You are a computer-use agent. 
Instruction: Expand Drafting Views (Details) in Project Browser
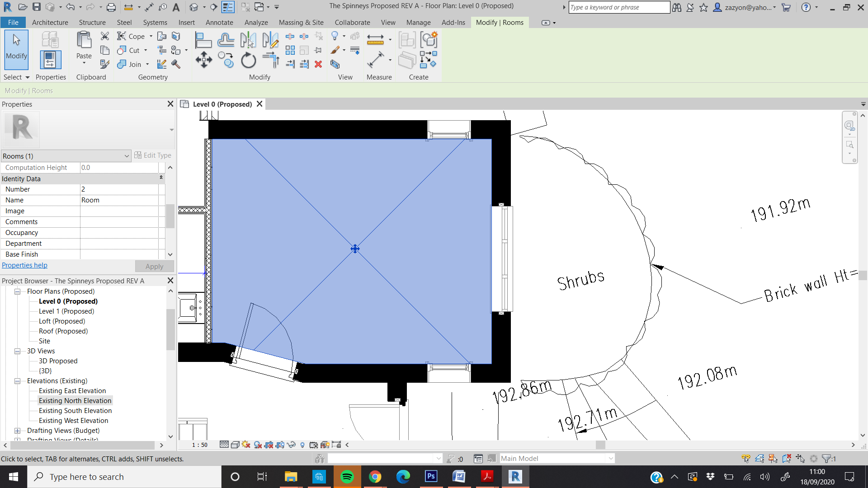coord(17,440)
